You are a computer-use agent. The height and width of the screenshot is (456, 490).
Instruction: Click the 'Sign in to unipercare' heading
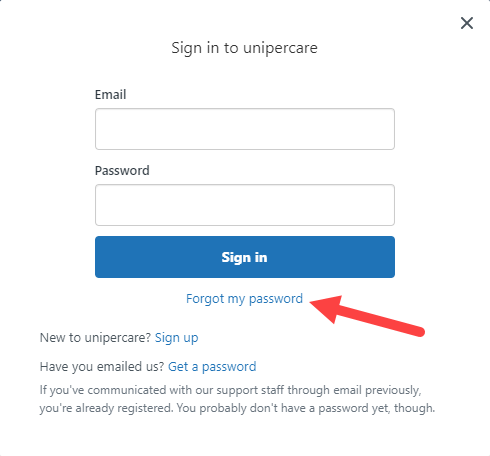[244, 48]
